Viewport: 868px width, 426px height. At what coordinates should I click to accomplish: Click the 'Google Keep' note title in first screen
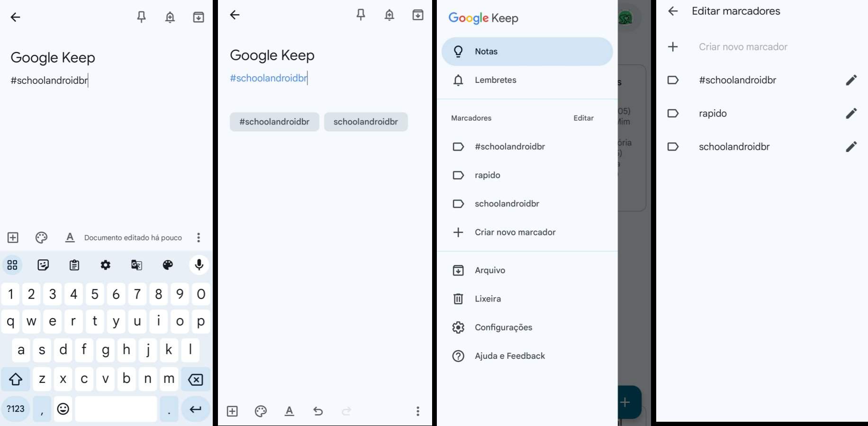[x=53, y=58]
